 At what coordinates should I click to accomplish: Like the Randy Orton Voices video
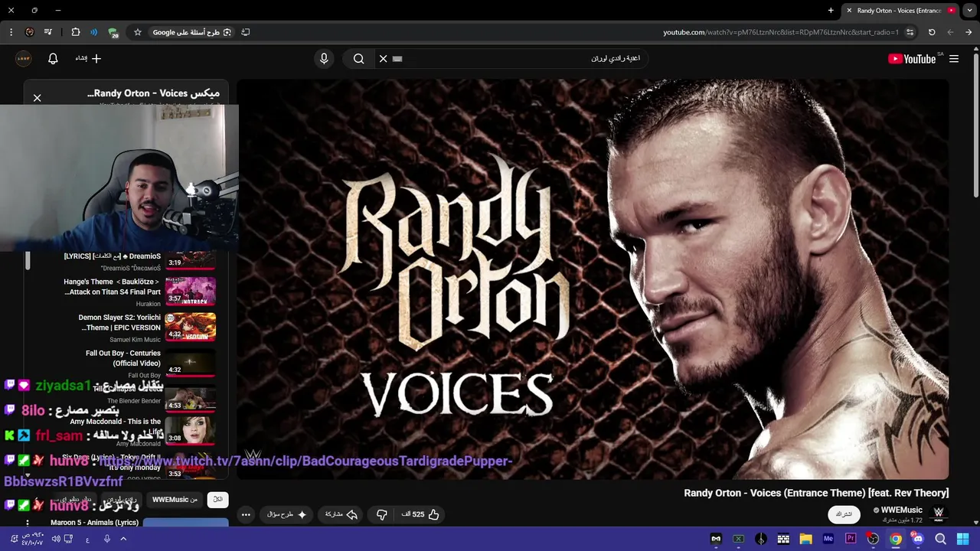point(420,514)
